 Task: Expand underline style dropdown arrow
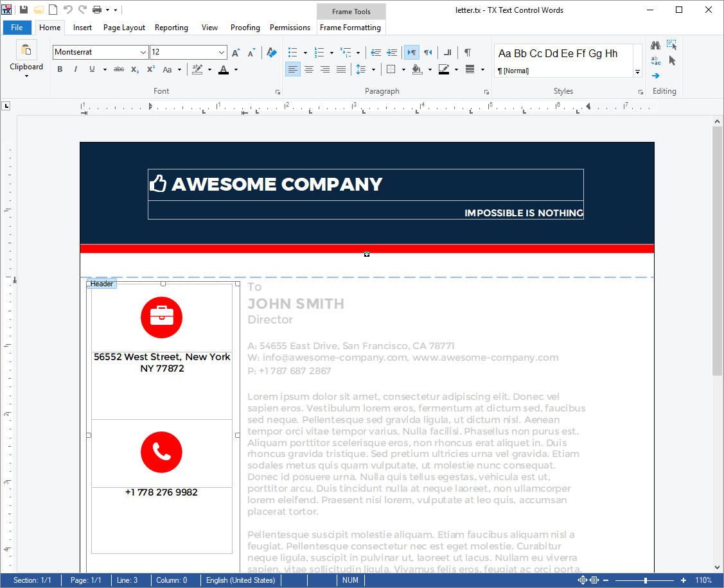click(105, 70)
